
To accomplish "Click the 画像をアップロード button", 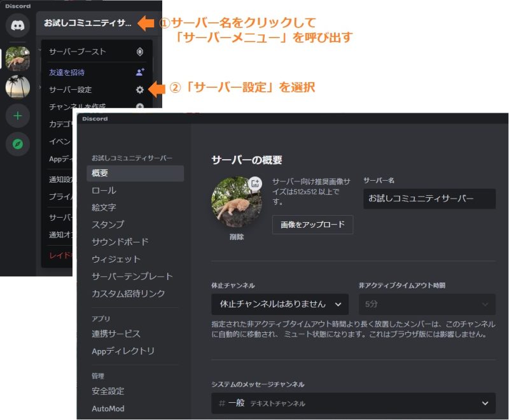I will click(312, 225).
